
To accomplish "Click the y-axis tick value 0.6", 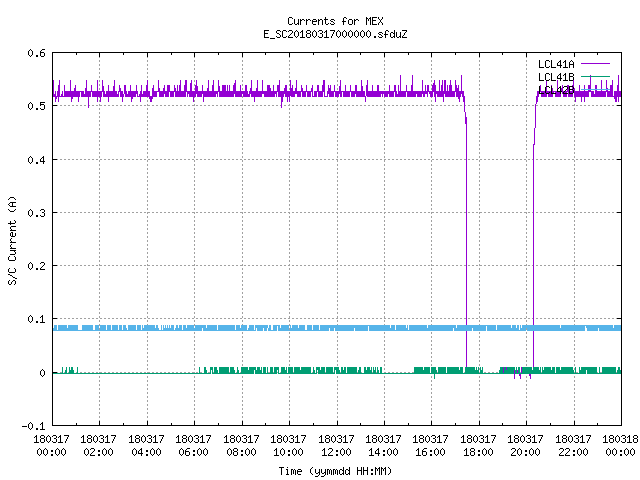I will (x=36, y=53).
